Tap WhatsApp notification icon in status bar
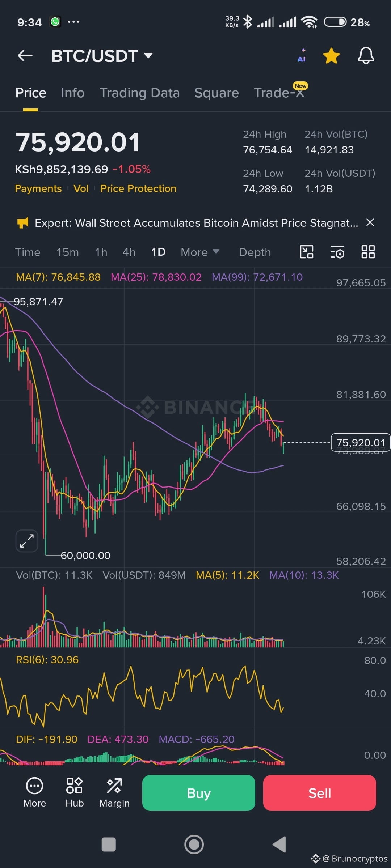This screenshot has height=868, width=391. (55, 22)
